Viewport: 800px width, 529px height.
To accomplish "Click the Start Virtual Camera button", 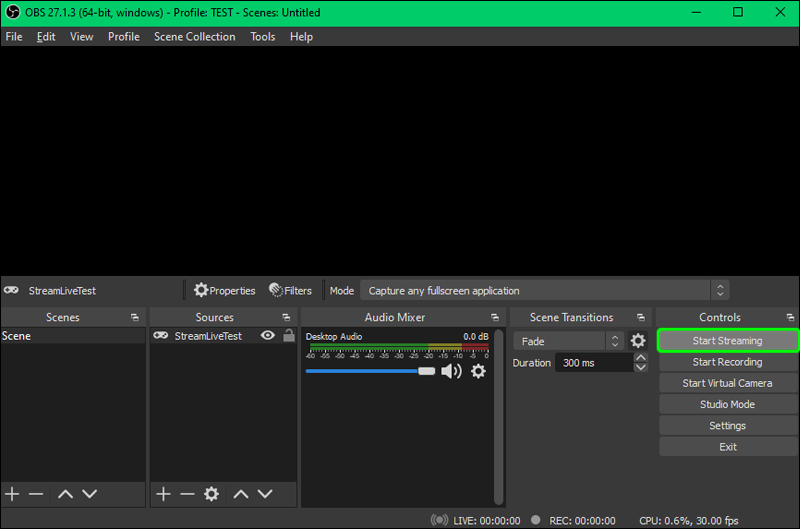I will click(727, 383).
